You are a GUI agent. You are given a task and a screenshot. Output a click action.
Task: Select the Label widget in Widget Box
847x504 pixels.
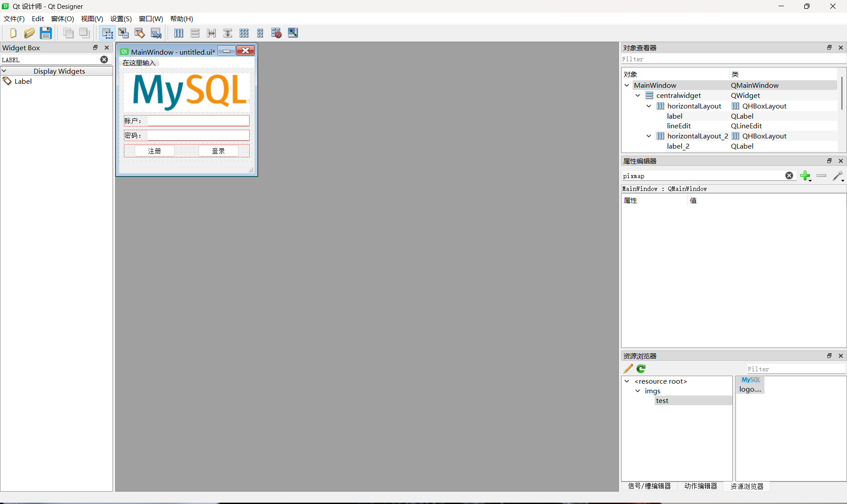[23, 81]
